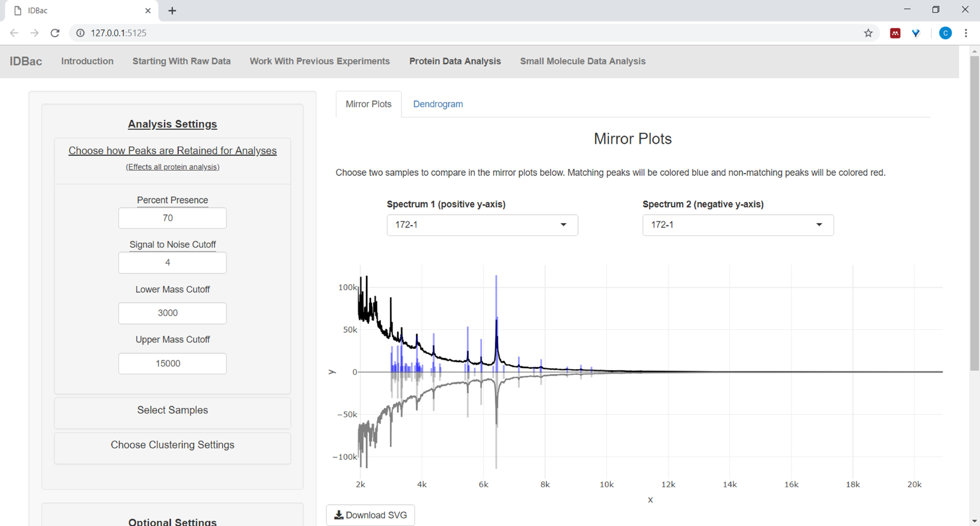The width and height of the screenshot is (980, 526).
Task: Click the IDBac brand link
Action: (x=26, y=61)
